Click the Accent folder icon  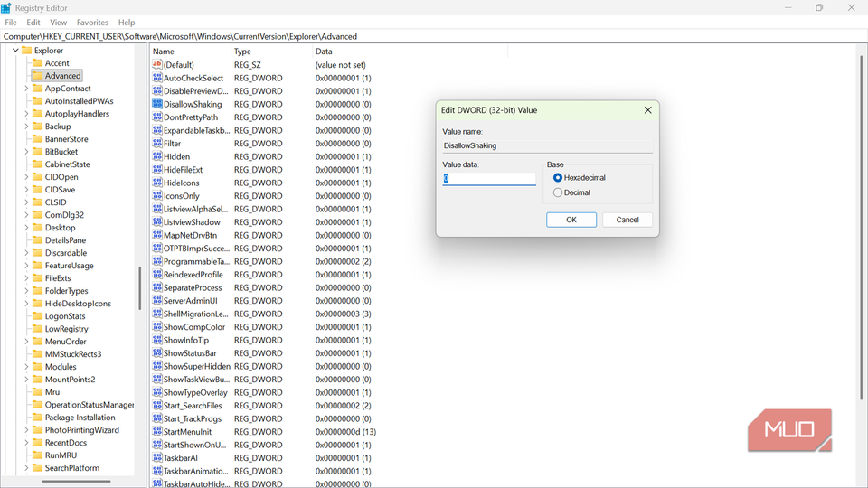(38, 63)
